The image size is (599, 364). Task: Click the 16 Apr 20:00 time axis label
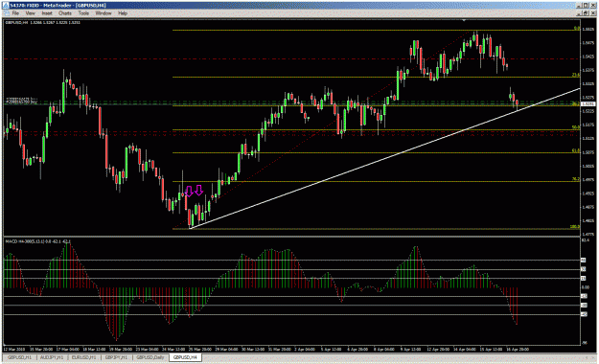(518, 349)
